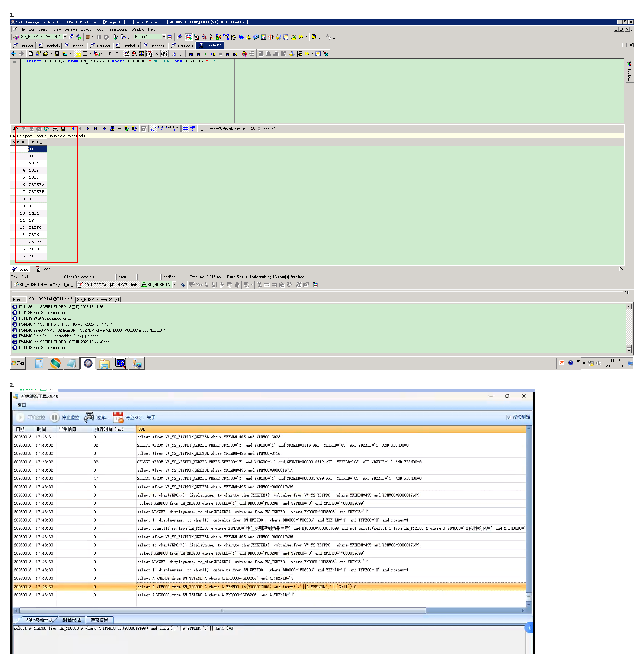Open the SD_HOSPITAL schema dropdown in lower toolbar

click(174, 285)
